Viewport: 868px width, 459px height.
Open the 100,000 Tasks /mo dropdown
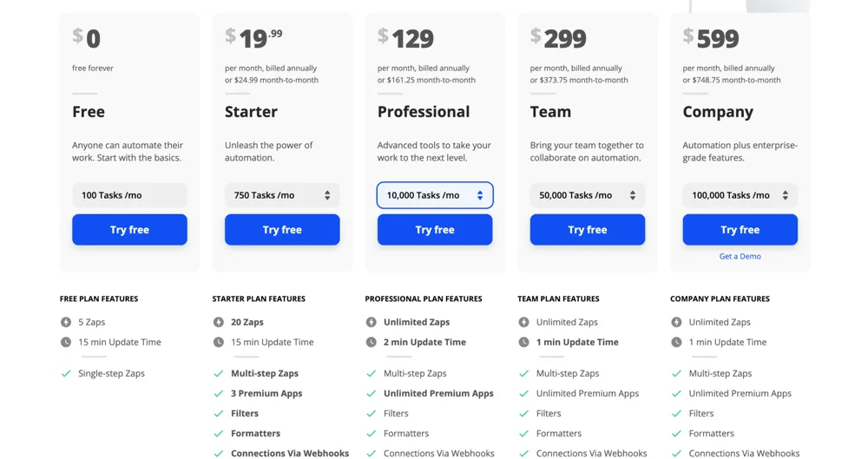(740, 195)
